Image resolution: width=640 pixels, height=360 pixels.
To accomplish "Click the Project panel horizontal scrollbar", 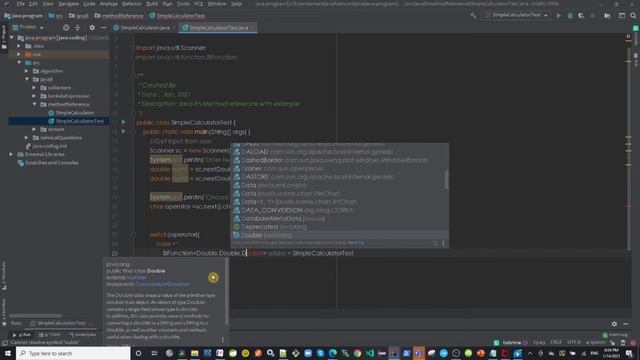I will pos(36,316).
